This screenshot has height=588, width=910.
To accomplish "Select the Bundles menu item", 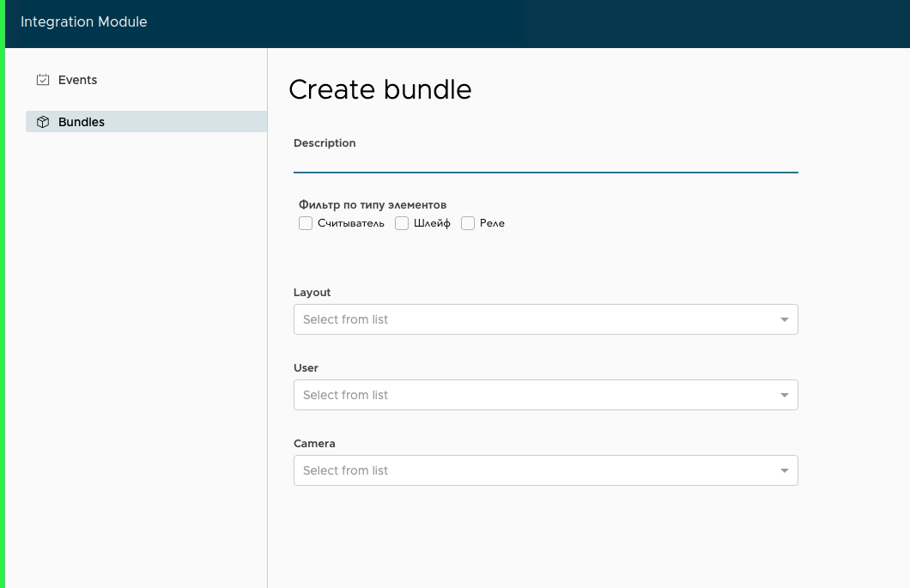I will 82,122.
